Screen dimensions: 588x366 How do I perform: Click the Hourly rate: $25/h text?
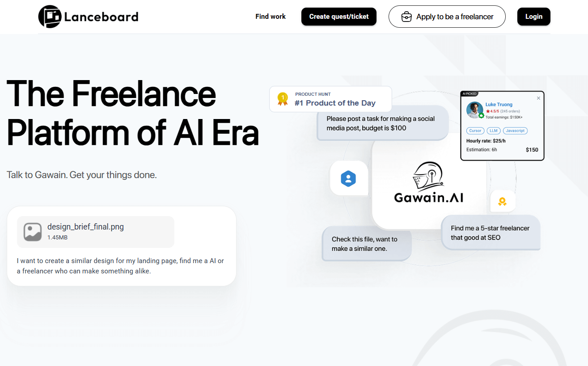tap(486, 140)
